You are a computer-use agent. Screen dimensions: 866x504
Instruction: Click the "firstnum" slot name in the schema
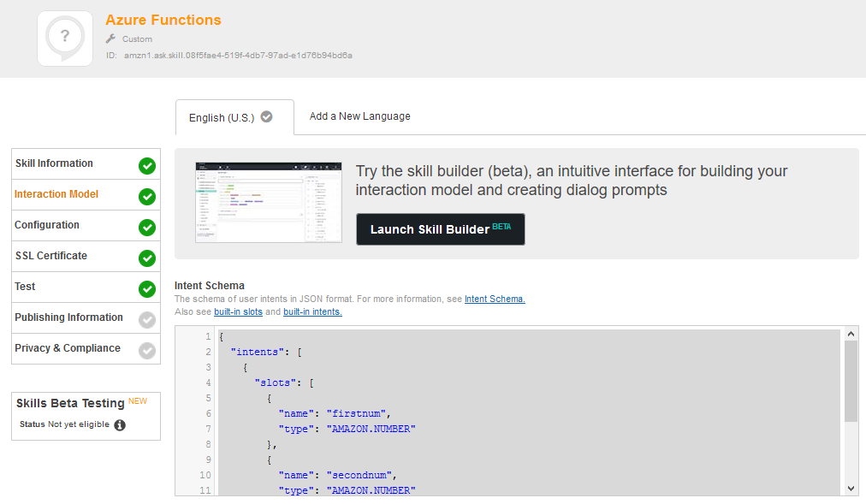pyautogui.click(x=356, y=413)
